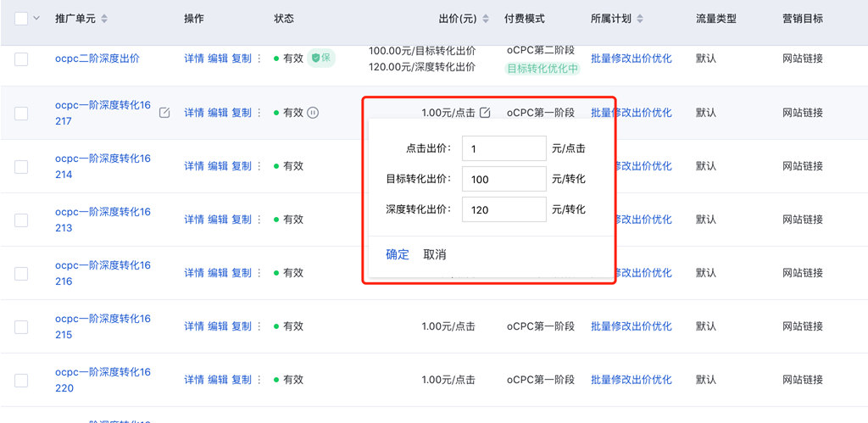Click 确定 to confirm the bid changes

pos(398,254)
